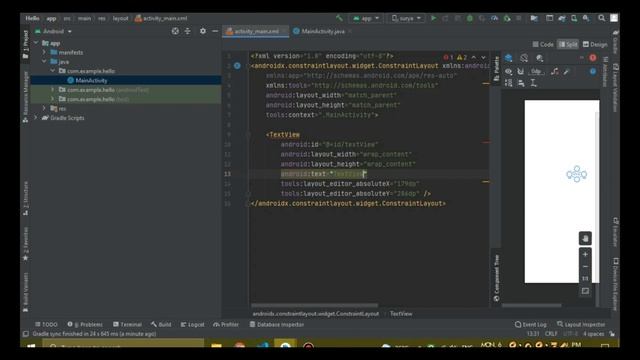This screenshot has height=360, width=640.
Task: Click the align icon in design toolbar
Action: click(x=521, y=83)
